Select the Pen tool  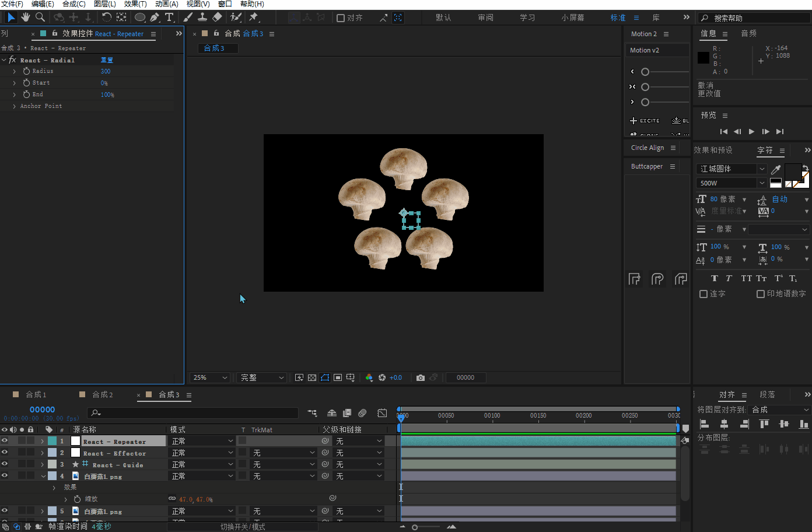[x=155, y=17]
